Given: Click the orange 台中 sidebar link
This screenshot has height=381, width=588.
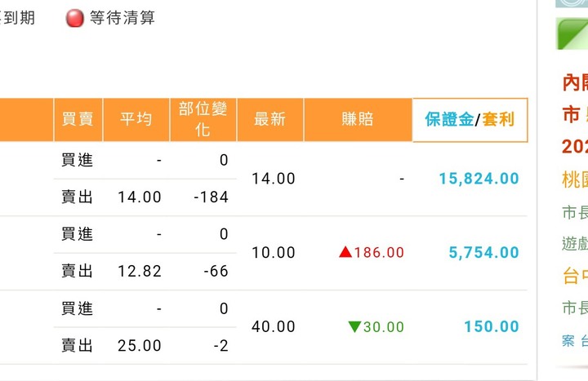Looking at the screenshot, I should [575, 276].
